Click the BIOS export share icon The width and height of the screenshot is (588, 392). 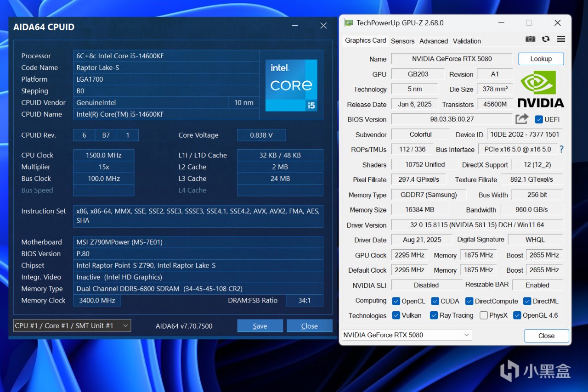pyautogui.click(x=522, y=119)
